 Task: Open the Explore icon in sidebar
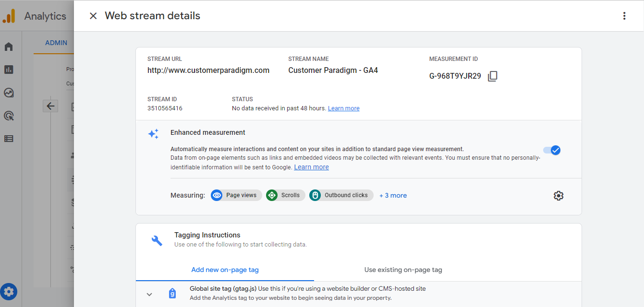[x=9, y=93]
